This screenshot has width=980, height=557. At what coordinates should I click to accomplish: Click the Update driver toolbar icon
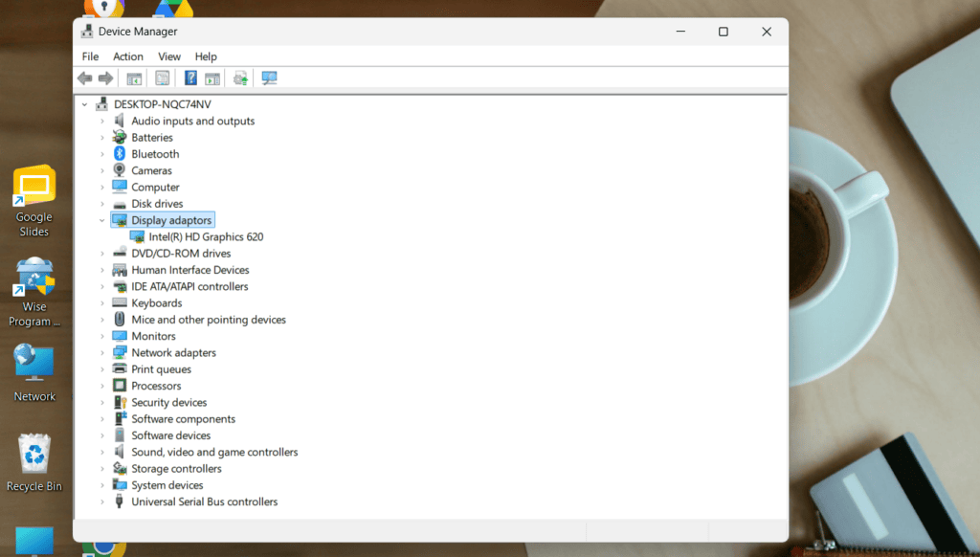(240, 78)
